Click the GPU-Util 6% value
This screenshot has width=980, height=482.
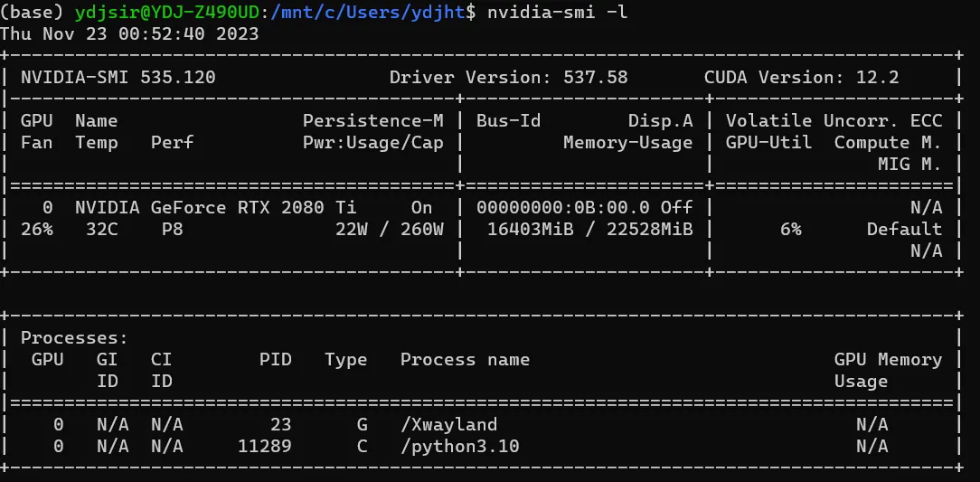790,230
